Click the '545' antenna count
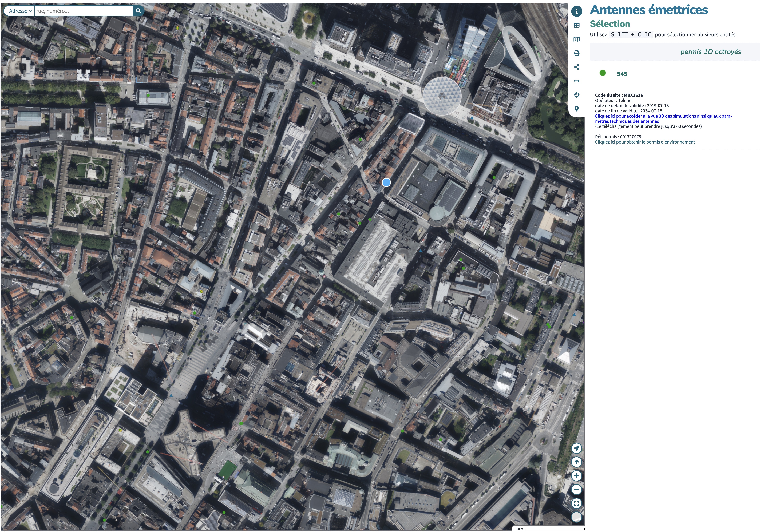Screen dimensions: 760x532 coord(622,74)
